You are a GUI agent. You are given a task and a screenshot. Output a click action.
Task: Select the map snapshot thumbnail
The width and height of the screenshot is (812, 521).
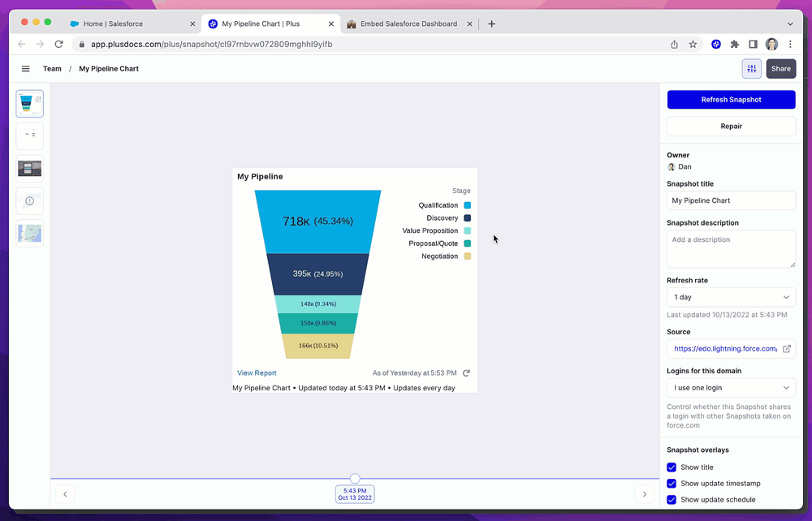[x=29, y=234]
